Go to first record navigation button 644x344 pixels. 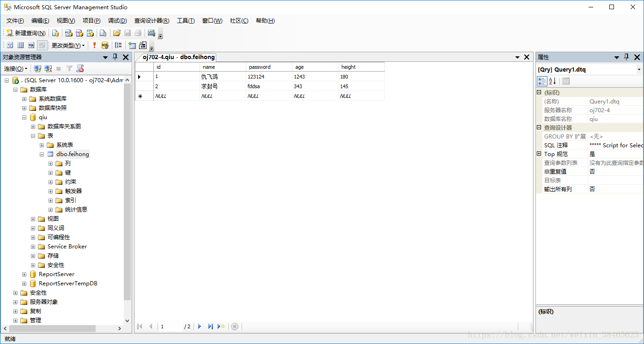140,326
